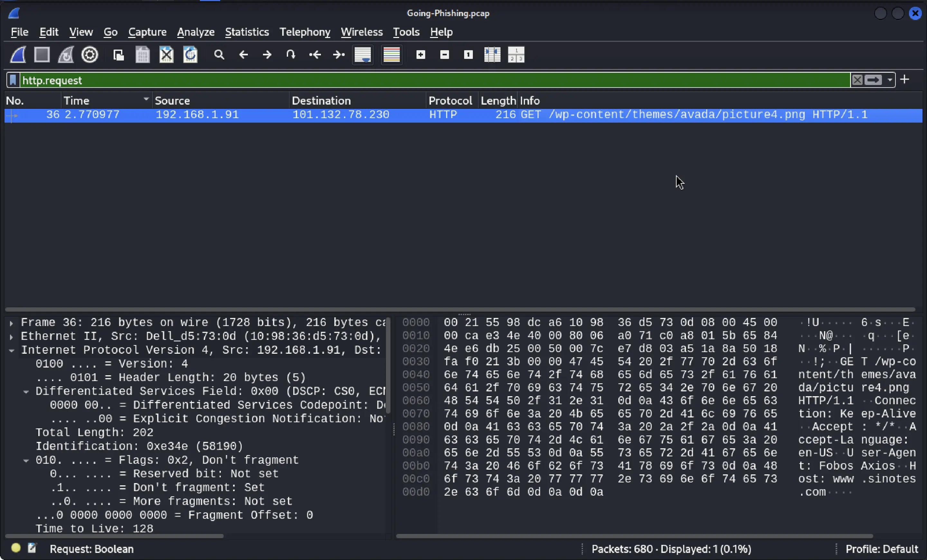Open the Statistics menu
This screenshot has height=560, width=927.
click(x=247, y=32)
